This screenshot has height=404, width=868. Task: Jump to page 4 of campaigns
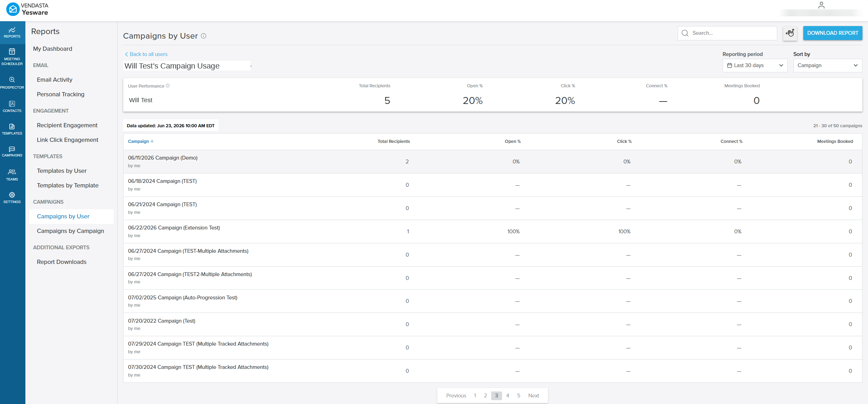(x=508, y=396)
